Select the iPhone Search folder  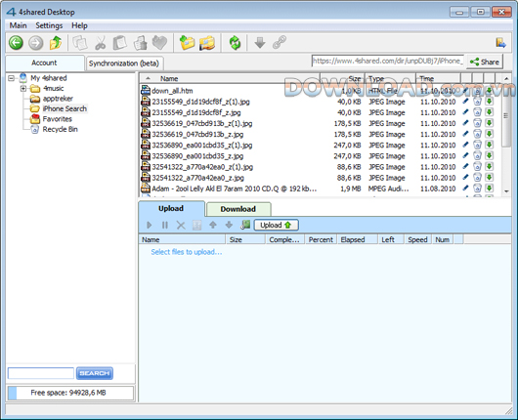coord(65,108)
